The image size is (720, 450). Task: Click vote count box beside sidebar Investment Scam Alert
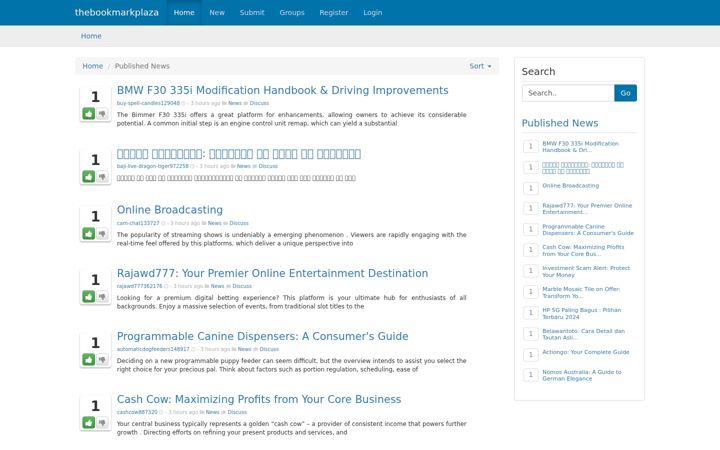531,271
